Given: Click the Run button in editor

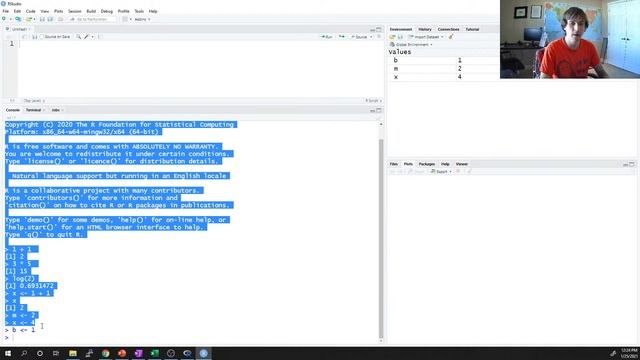Looking at the screenshot, I should click(327, 37).
